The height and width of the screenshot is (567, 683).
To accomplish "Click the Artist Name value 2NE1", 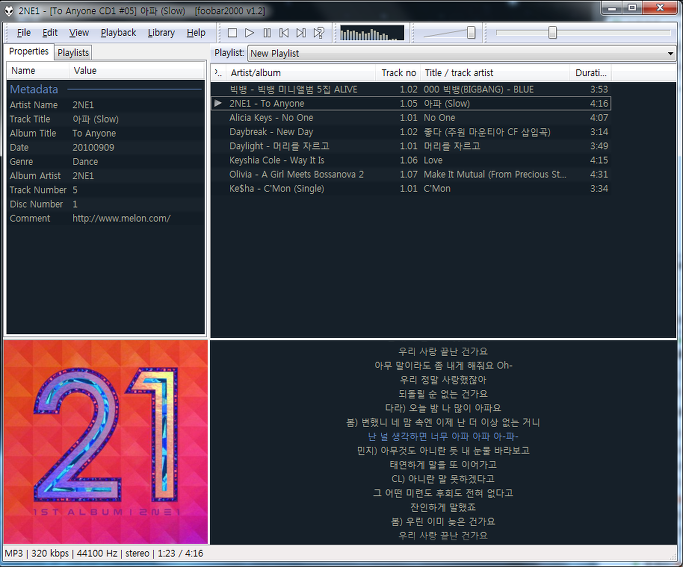I will [x=83, y=105].
